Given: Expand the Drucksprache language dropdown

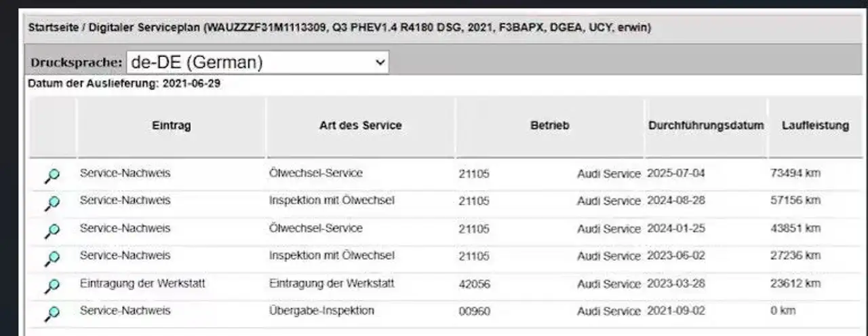Looking at the screenshot, I should [x=257, y=62].
